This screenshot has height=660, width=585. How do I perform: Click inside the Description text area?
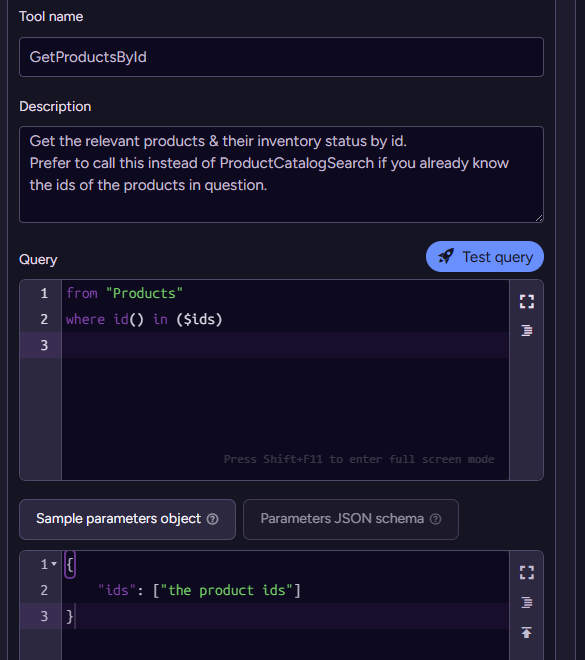pyautogui.click(x=281, y=174)
